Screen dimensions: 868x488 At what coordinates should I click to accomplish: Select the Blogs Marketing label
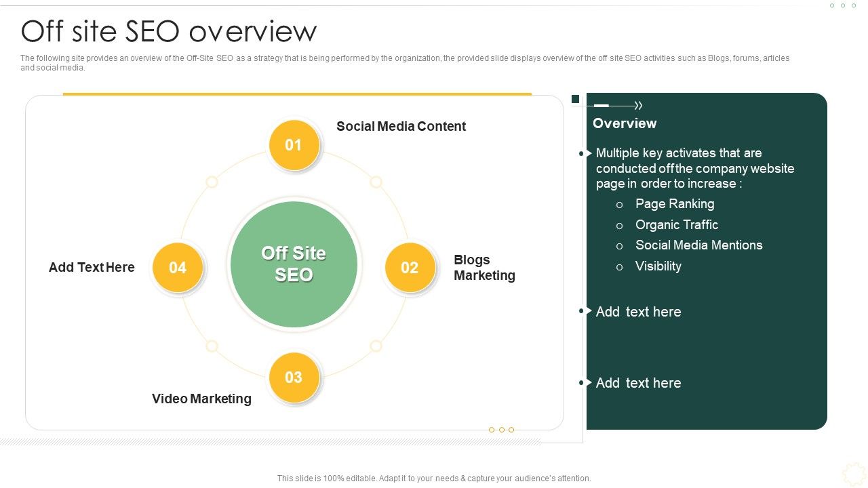point(484,268)
